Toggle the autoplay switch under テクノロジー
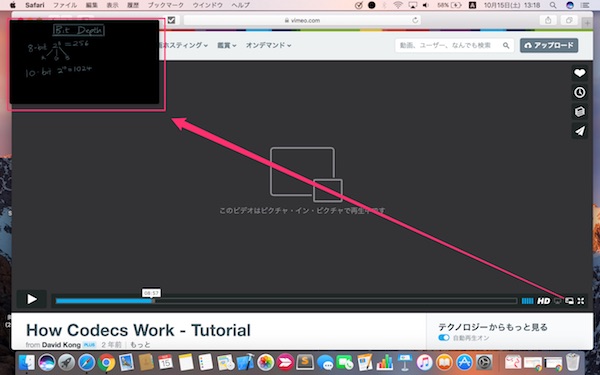 coord(444,338)
